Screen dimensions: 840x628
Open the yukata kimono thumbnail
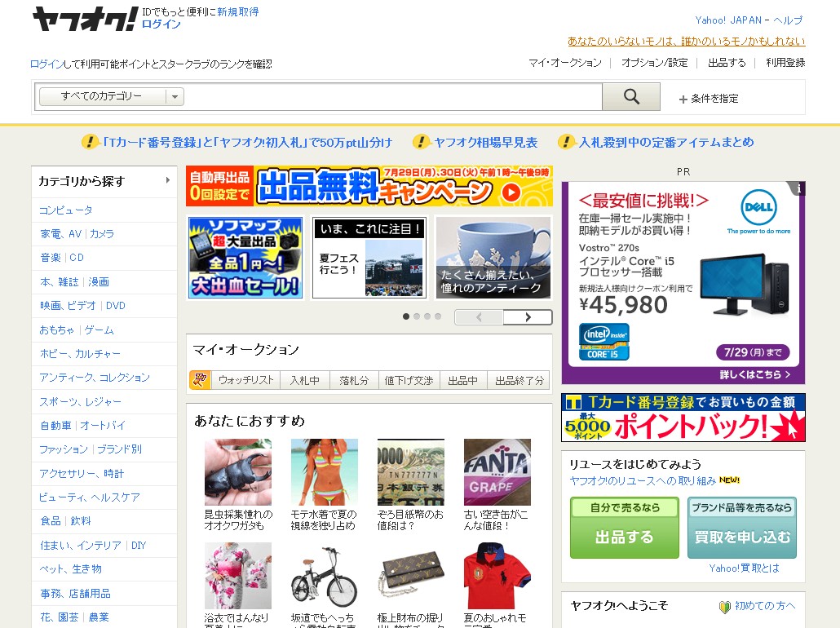point(238,576)
